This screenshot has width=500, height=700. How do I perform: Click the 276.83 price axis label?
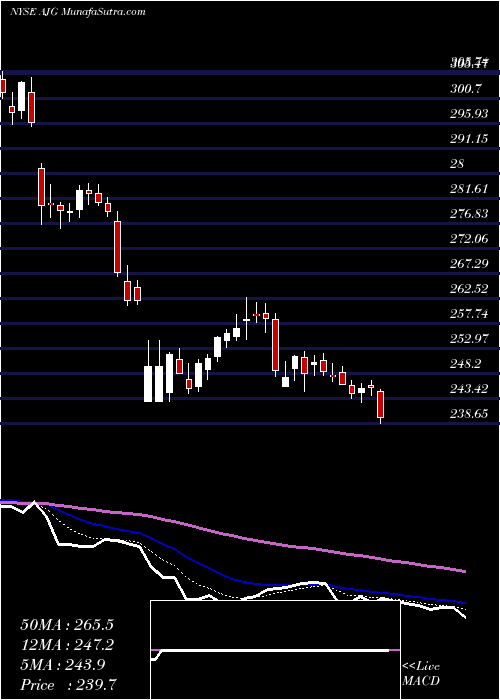tap(469, 214)
